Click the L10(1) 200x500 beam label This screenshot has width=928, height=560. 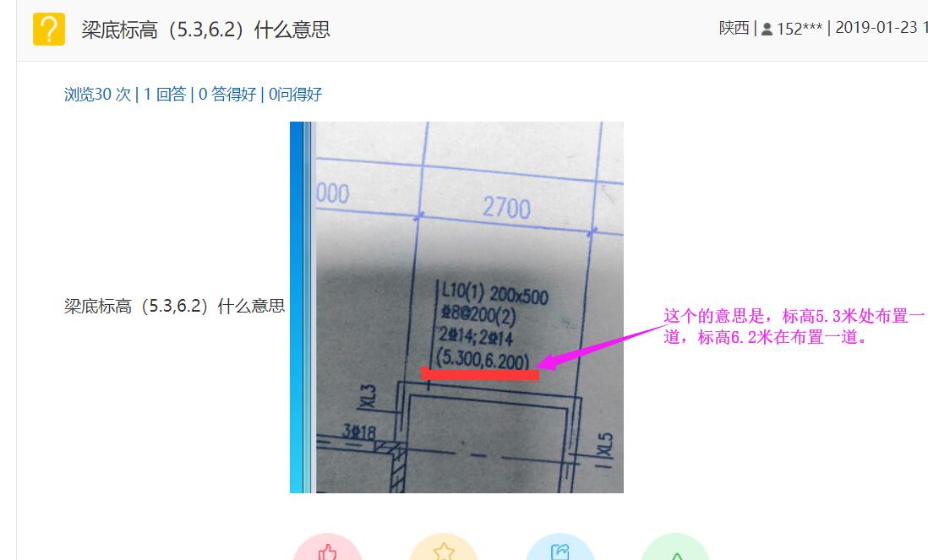(x=494, y=292)
